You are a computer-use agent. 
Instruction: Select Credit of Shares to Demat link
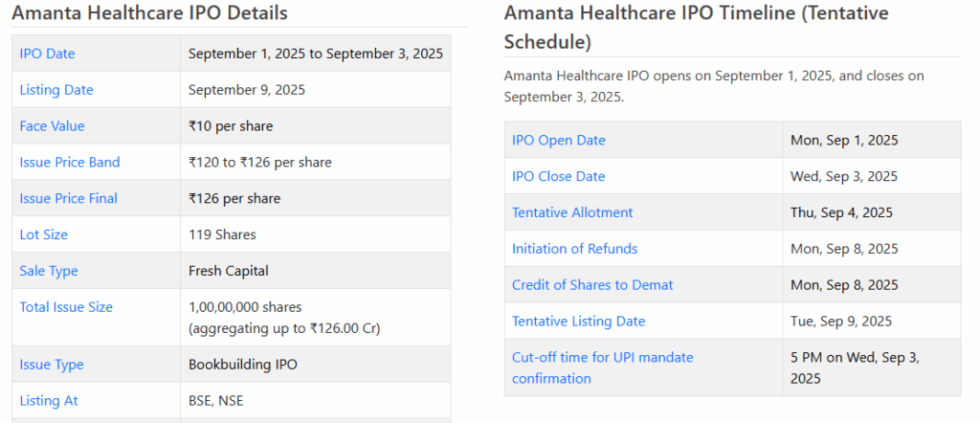592,285
